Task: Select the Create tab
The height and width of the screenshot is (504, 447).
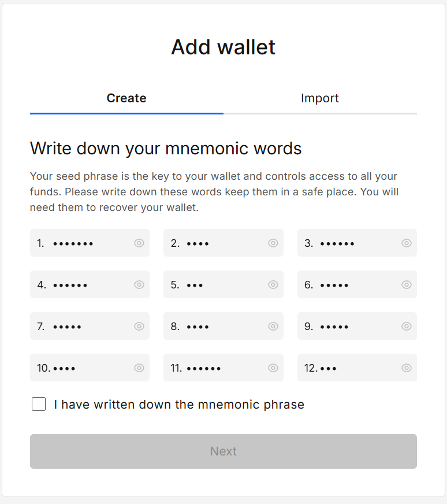Action: [126, 98]
